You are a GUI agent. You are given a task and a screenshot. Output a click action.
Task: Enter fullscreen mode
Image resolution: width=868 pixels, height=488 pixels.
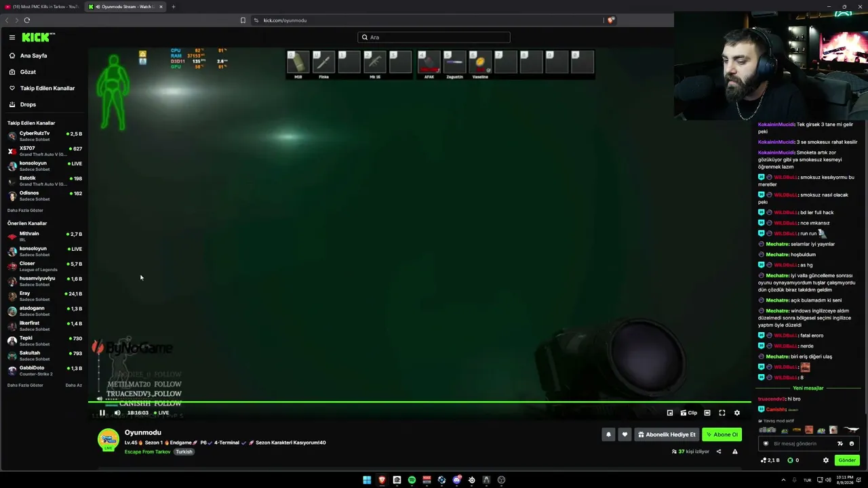(722, 413)
